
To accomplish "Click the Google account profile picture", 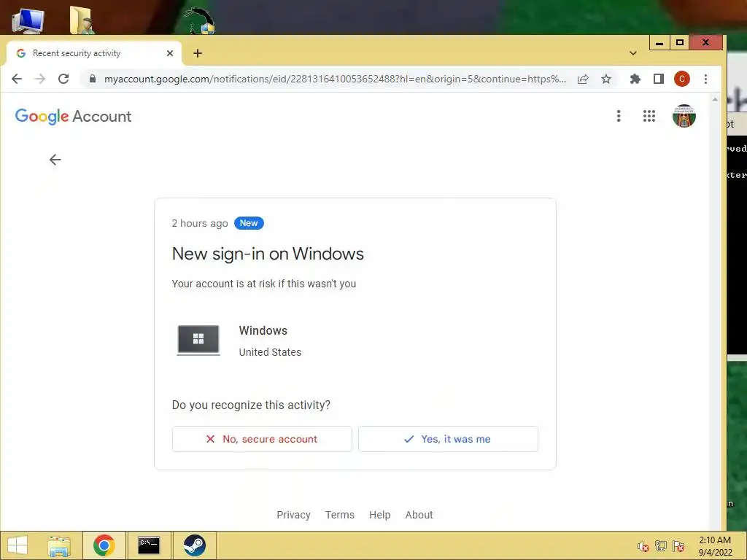I will (x=684, y=116).
